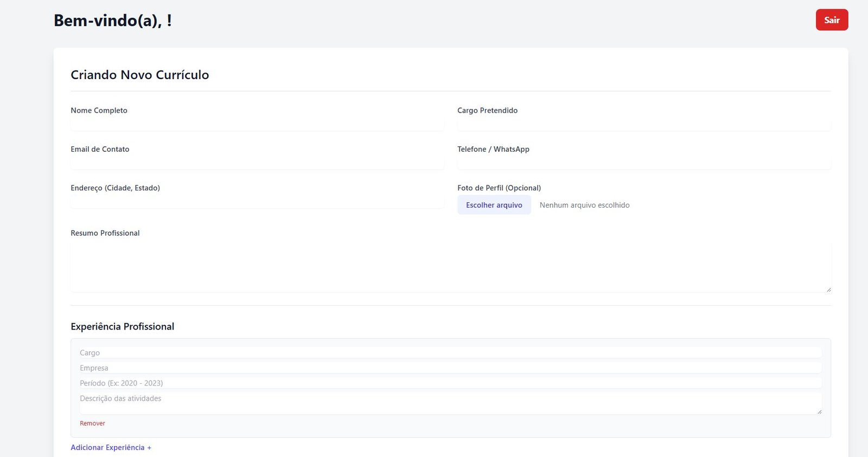868x457 pixels.
Task: Click the 'Nenhum arquivo escolhido' file text
Action: click(x=584, y=205)
